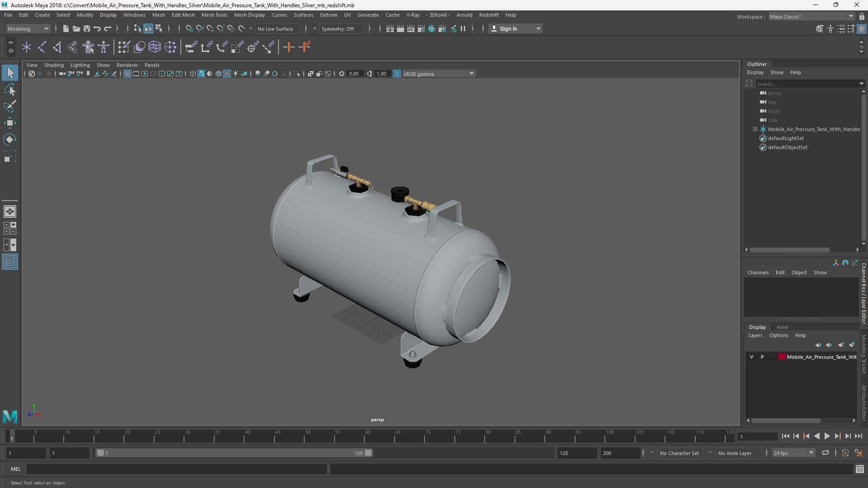The image size is (868, 488).
Task: Open the No Anim Layer dropdown
Action: 738,453
